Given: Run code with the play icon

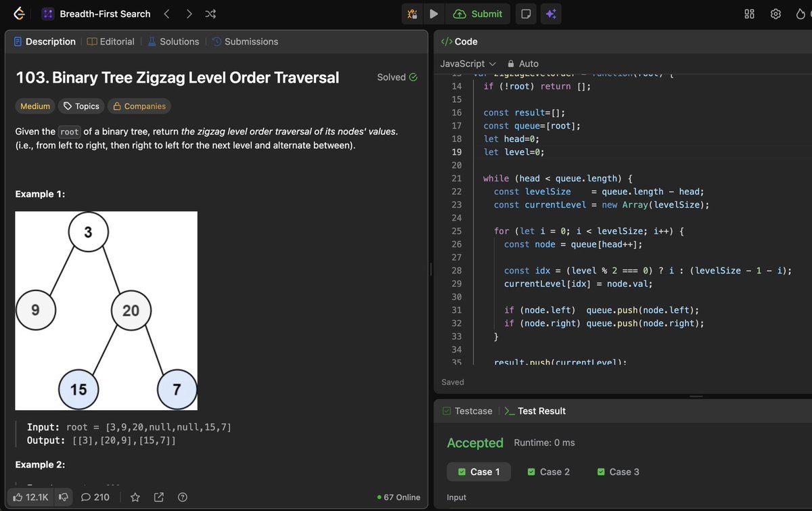Looking at the screenshot, I should pyautogui.click(x=434, y=14).
